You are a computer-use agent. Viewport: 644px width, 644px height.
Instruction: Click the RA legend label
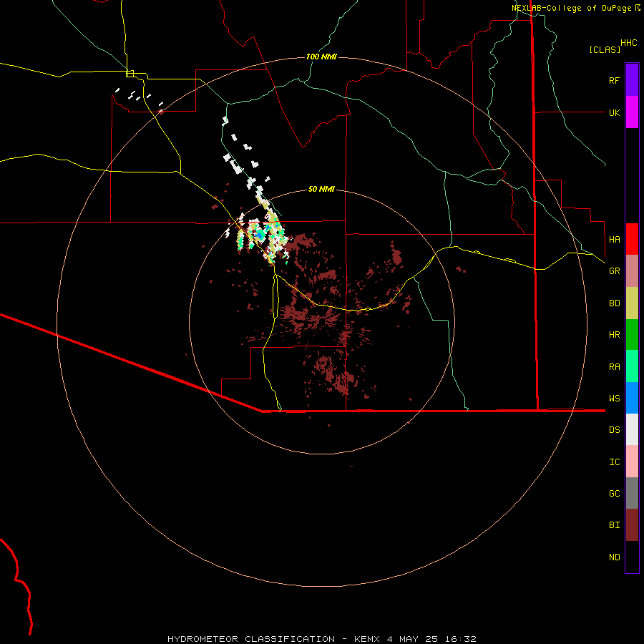point(614,367)
